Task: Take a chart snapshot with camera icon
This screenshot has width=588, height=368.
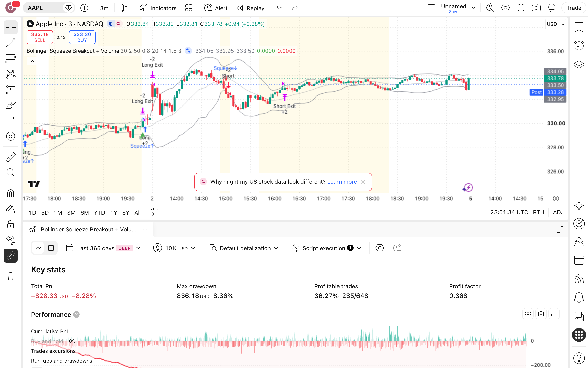Action: (536, 8)
